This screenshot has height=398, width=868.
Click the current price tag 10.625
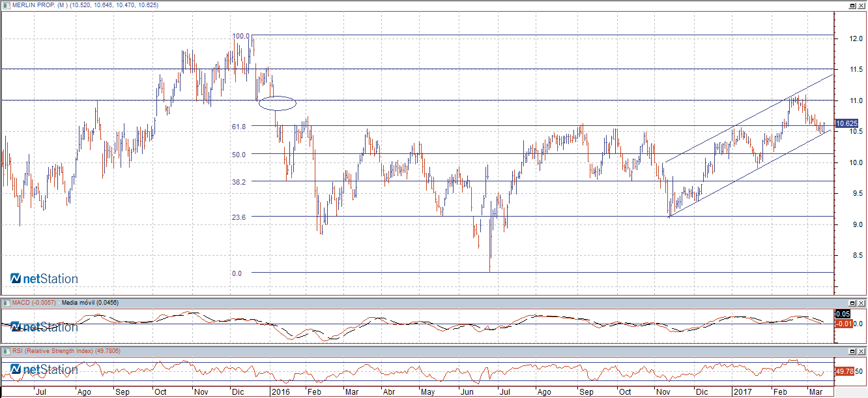click(x=846, y=123)
